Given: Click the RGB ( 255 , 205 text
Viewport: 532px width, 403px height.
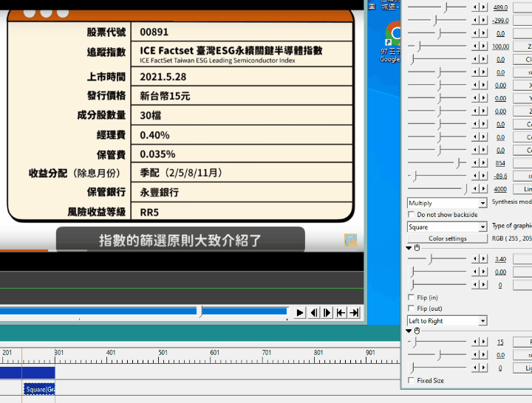Looking at the screenshot, I should (511, 238).
